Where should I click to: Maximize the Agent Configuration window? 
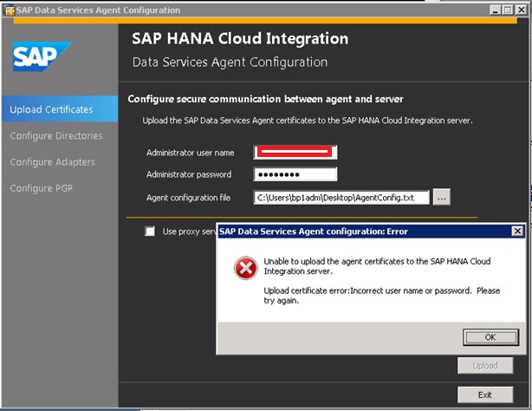pyautogui.click(x=508, y=10)
